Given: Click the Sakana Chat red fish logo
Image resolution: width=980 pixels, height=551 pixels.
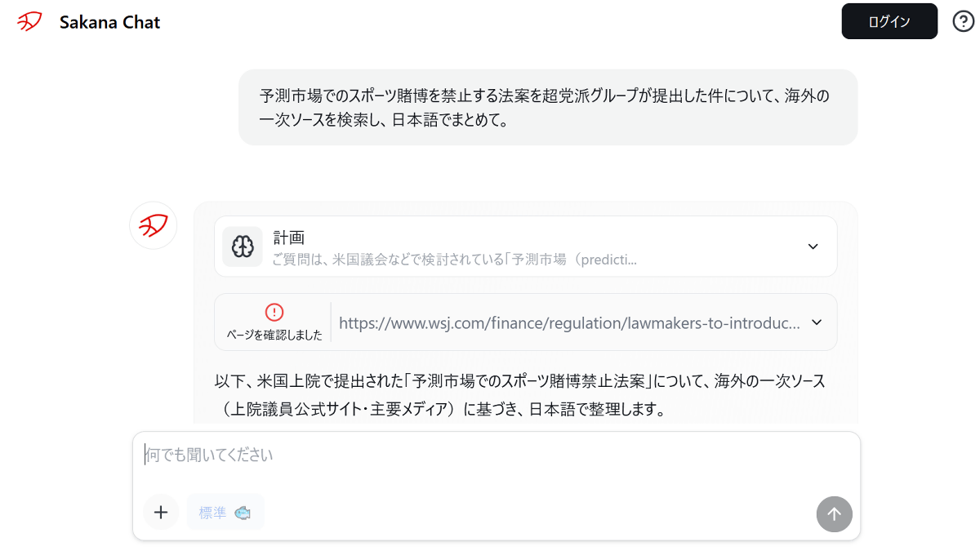Looking at the screenshot, I should (x=30, y=22).
